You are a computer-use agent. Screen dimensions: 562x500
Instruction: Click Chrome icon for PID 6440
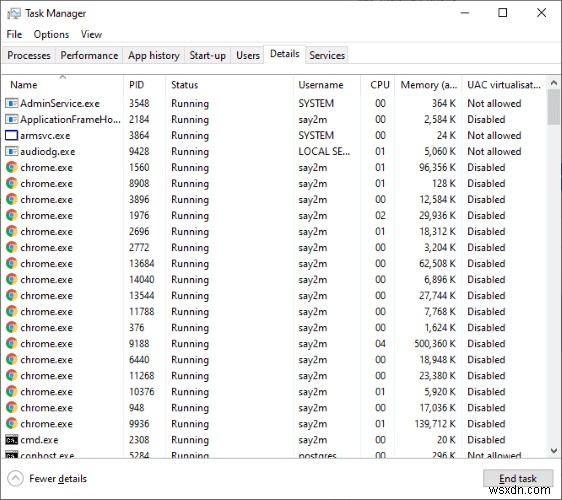[11, 359]
